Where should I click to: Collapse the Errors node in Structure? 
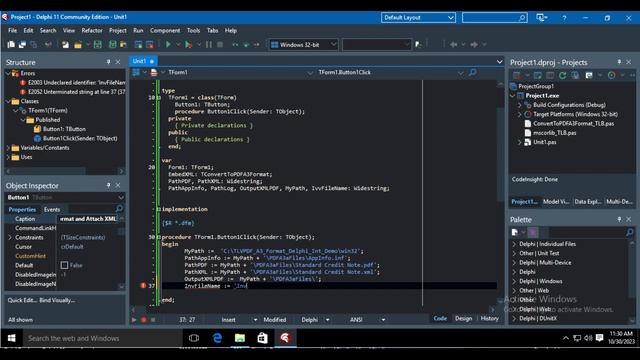8,73
